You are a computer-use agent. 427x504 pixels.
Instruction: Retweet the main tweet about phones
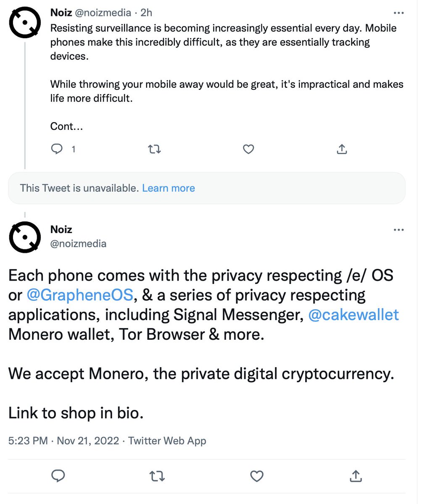[157, 476]
